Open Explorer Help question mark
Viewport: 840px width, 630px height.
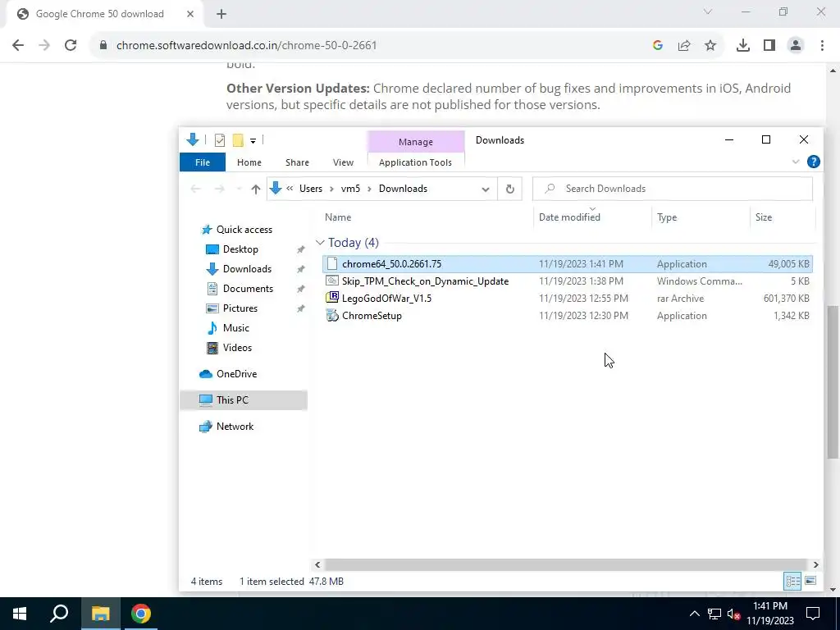[813, 162]
